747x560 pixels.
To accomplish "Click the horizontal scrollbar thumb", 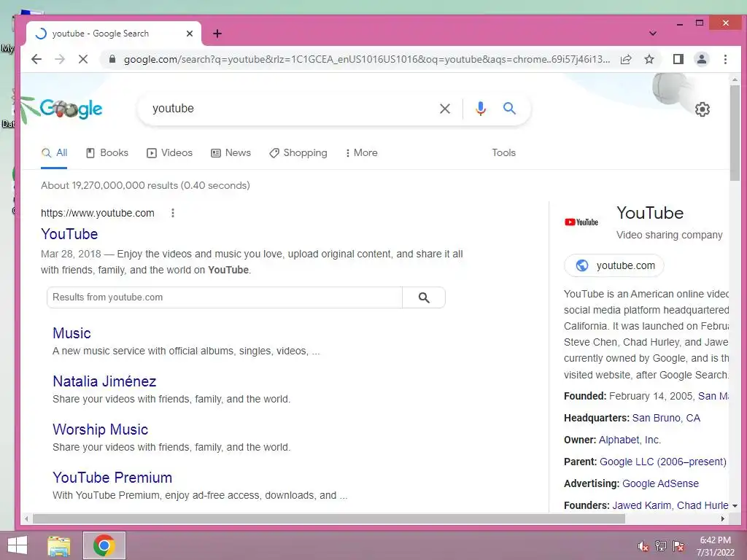I will coord(329,518).
